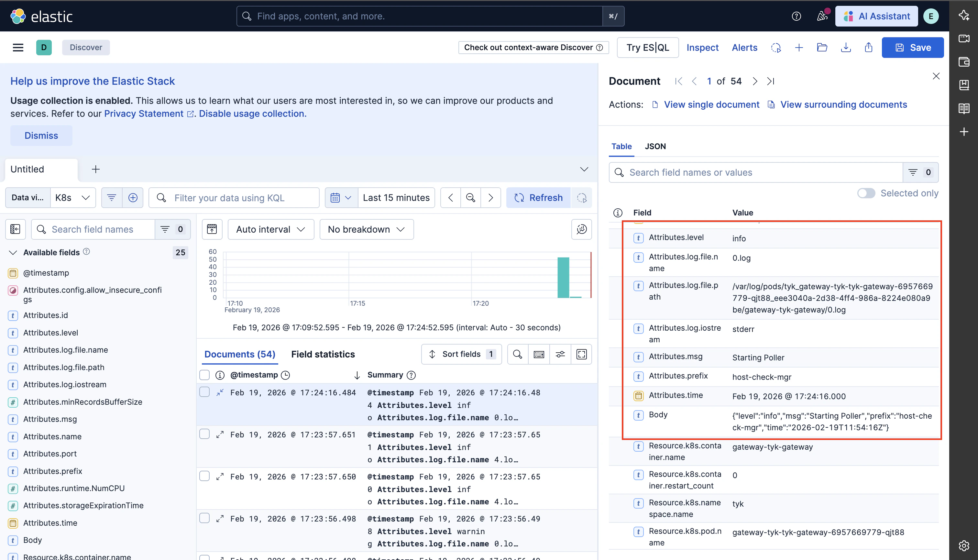The image size is (978, 560).
Task: Open the No breakdown dropdown
Action: pyautogui.click(x=366, y=229)
